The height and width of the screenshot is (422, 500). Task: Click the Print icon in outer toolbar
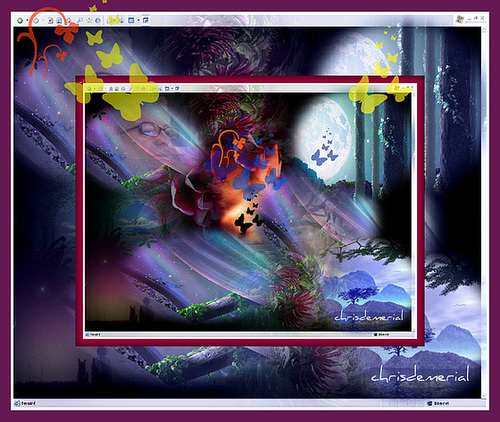[122, 21]
